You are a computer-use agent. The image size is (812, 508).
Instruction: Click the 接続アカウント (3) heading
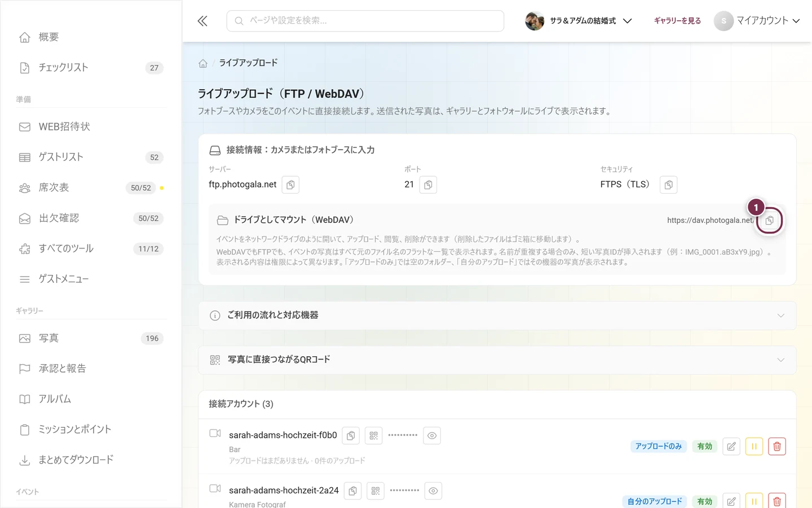[241, 404]
